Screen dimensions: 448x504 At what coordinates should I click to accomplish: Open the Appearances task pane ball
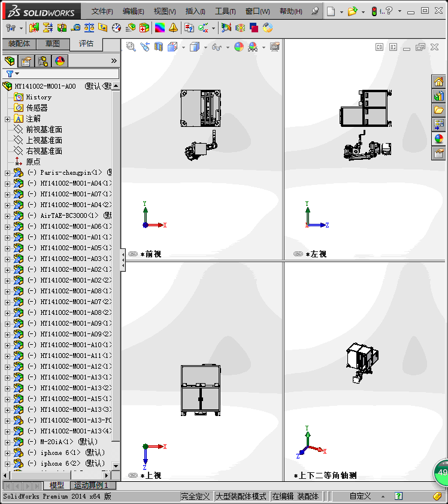[x=439, y=139]
